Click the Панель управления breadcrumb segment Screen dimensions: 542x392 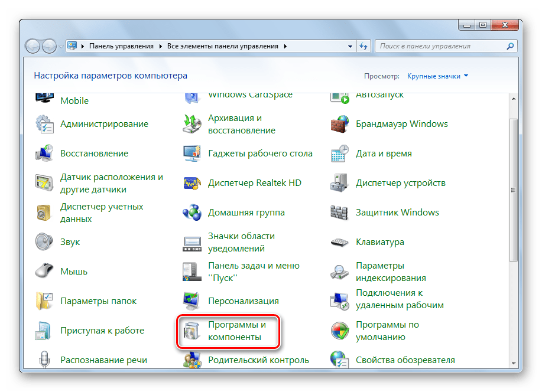121,46
